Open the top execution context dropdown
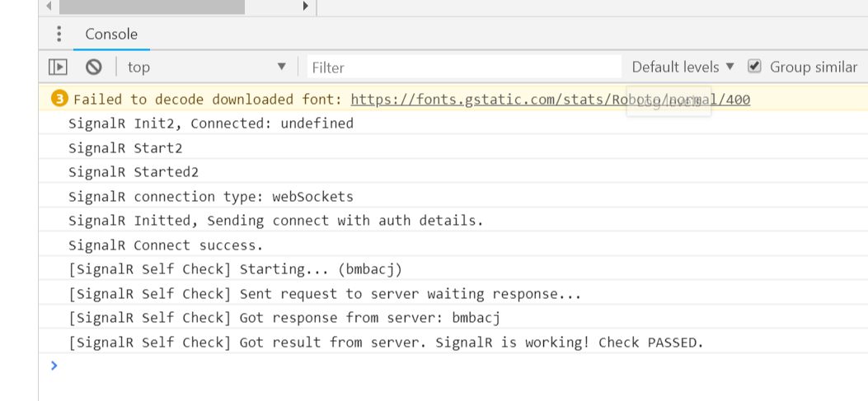Image resolution: width=868 pixels, height=401 pixels. [206, 67]
